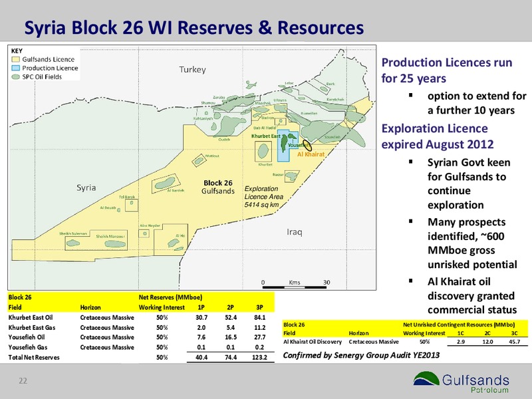Click 'Exploration Licence expired August 2012' heading

438,136
